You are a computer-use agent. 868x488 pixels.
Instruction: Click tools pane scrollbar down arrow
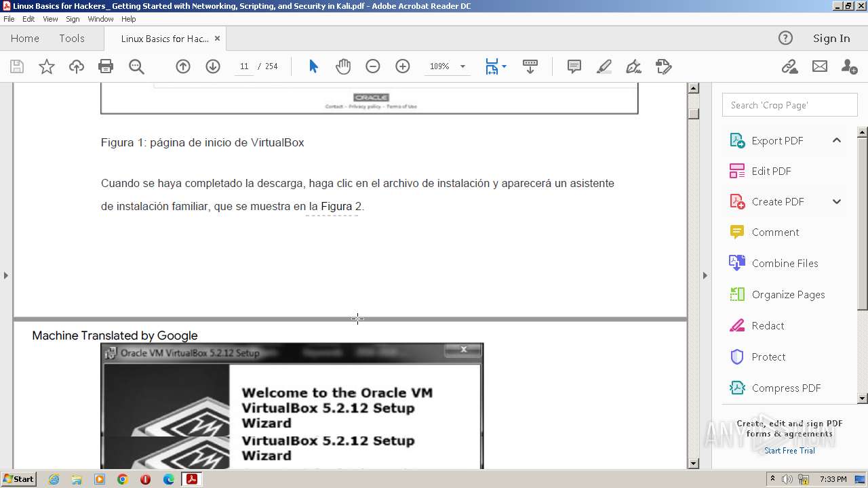point(863,399)
